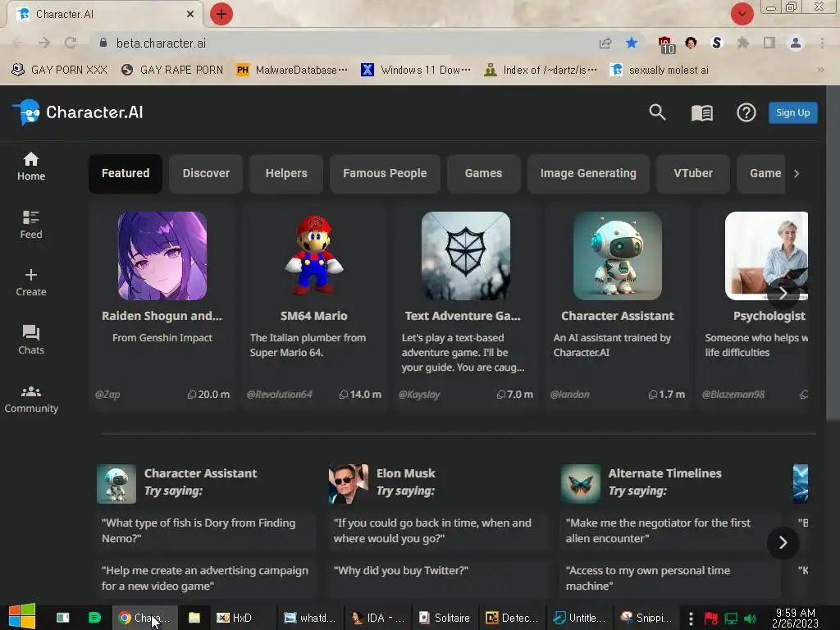
Task: Select Create plus icon in sidebar
Action: click(31, 282)
